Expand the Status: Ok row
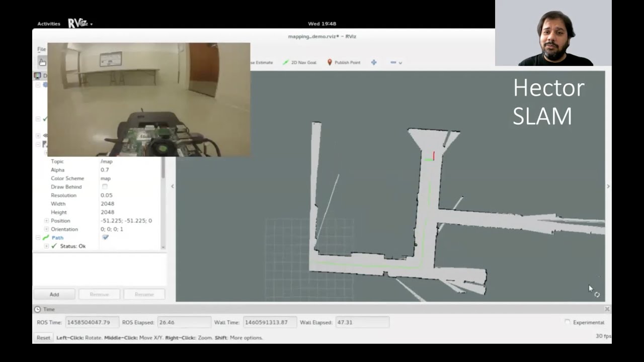Image resolution: width=644 pixels, height=362 pixels. coord(46,246)
